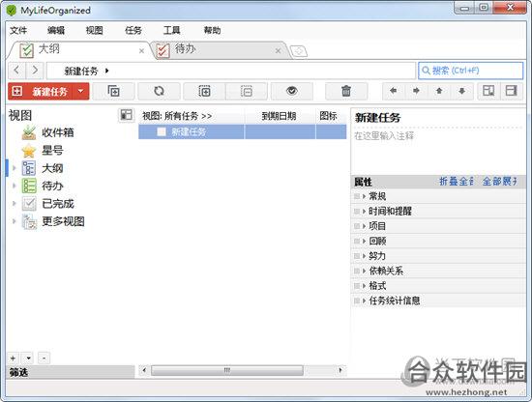The width and height of the screenshot is (532, 402).
Task: Expand the 更多视图 sidebar tree arrow
Action: 15,221
